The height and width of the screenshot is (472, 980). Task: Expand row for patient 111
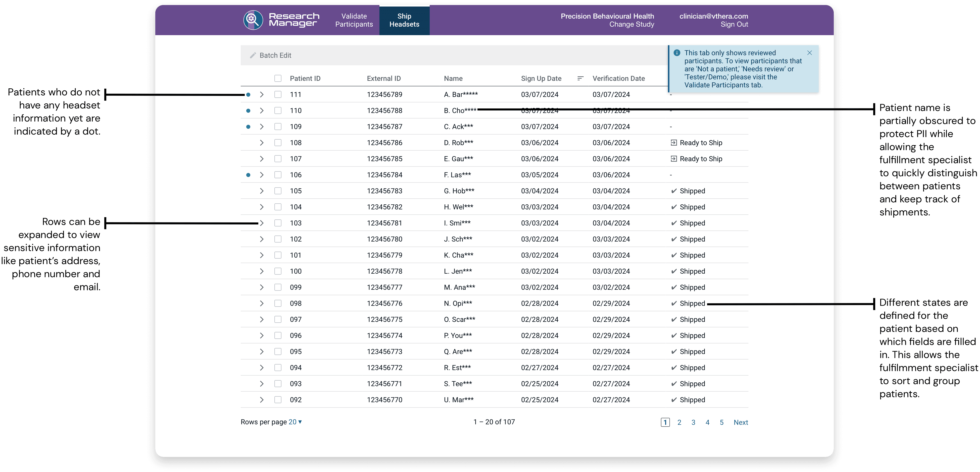262,95
